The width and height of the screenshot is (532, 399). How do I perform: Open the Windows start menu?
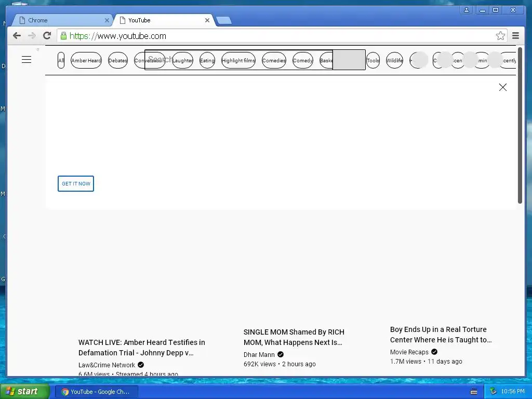click(24, 392)
